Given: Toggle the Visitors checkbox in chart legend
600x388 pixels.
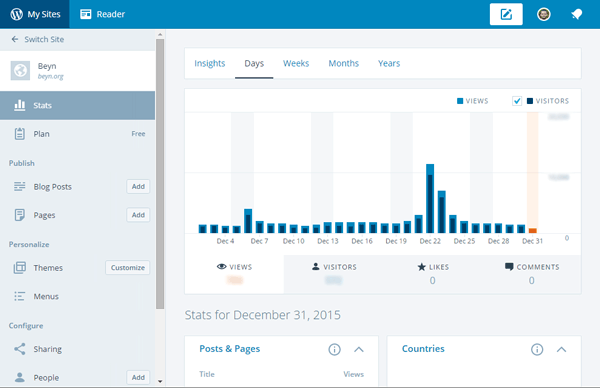Looking at the screenshot, I should tap(517, 101).
